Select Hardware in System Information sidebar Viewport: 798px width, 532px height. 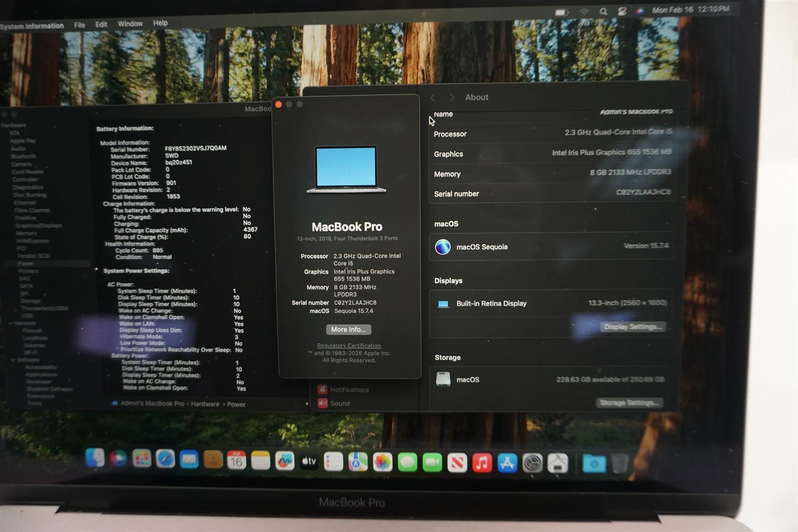click(14, 125)
